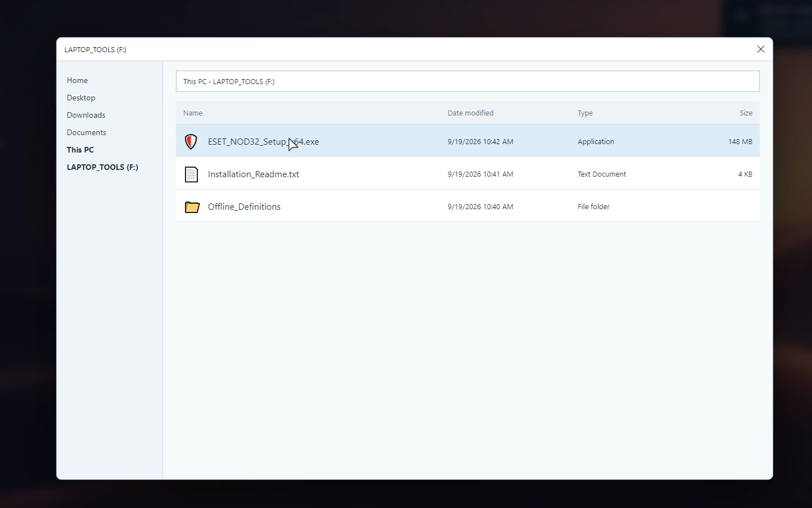Select the Offline_Definitions folder name
Screen dimensions: 812x508
click(244, 206)
